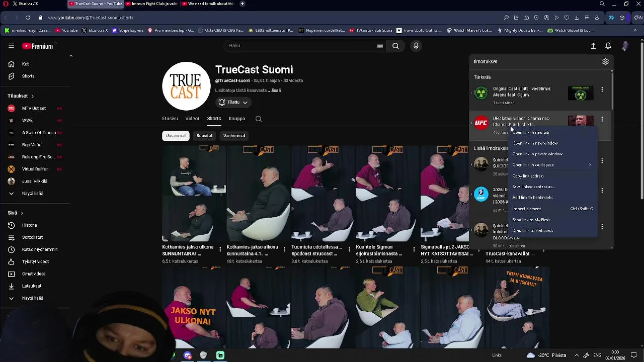Open options menu for UFC notification
Image resolution: width=644 pixels, height=362 pixels.
[602, 120]
